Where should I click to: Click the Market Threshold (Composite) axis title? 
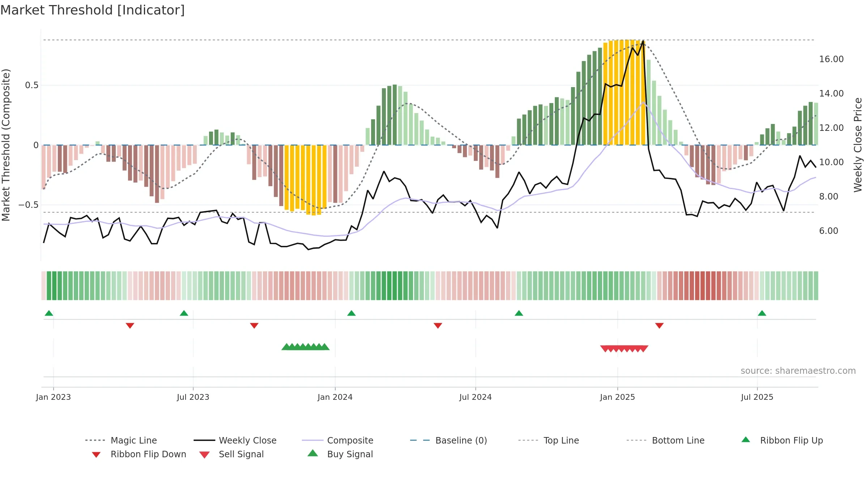6,145
